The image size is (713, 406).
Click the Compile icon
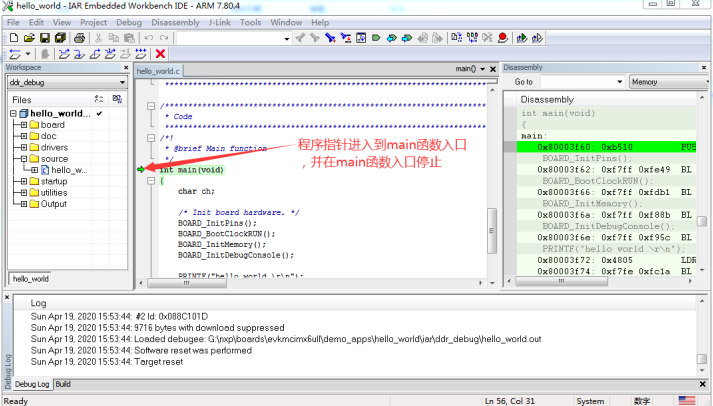point(457,38)
